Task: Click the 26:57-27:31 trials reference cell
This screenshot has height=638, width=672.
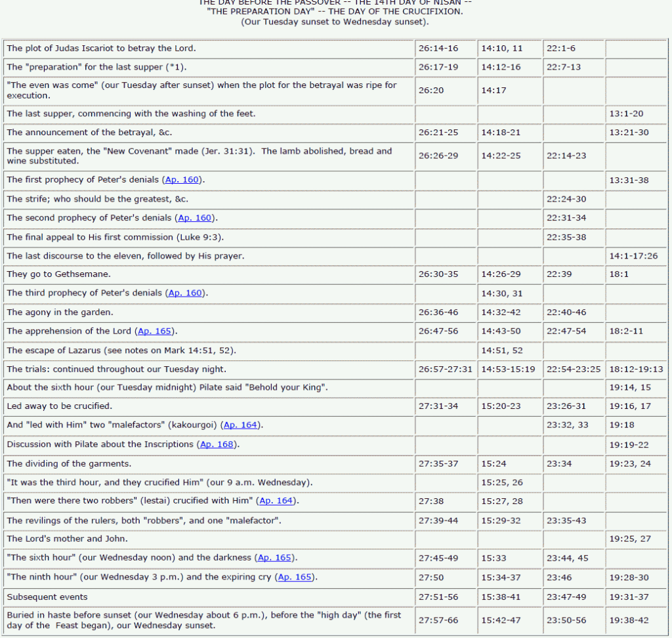Action: 445,370
